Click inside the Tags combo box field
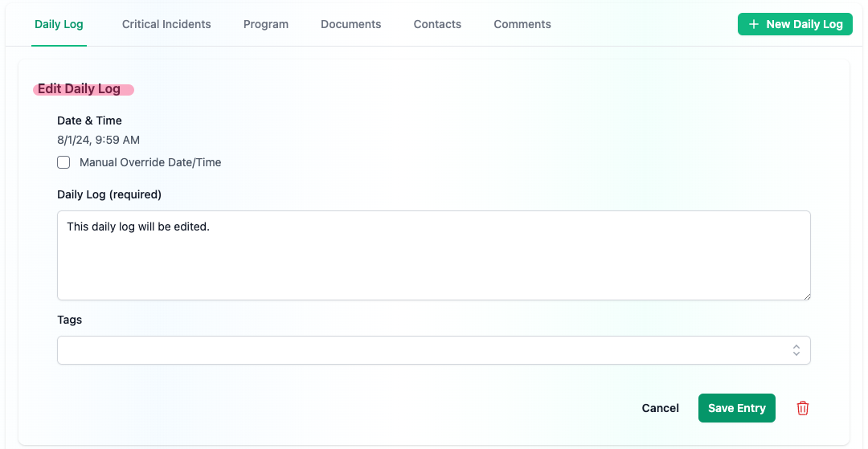 [418, 350]
